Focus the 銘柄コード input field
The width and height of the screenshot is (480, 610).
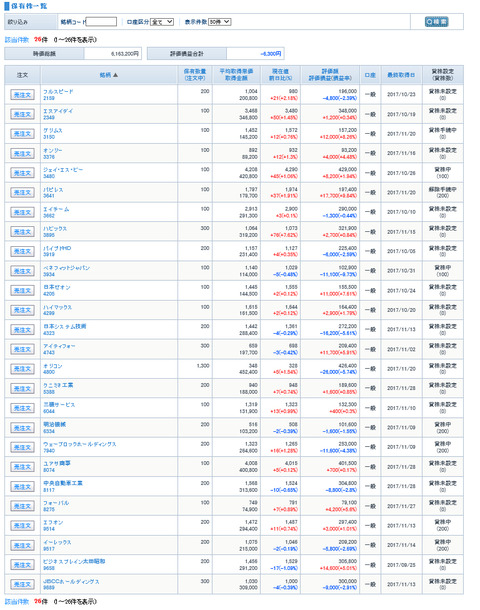101,22
